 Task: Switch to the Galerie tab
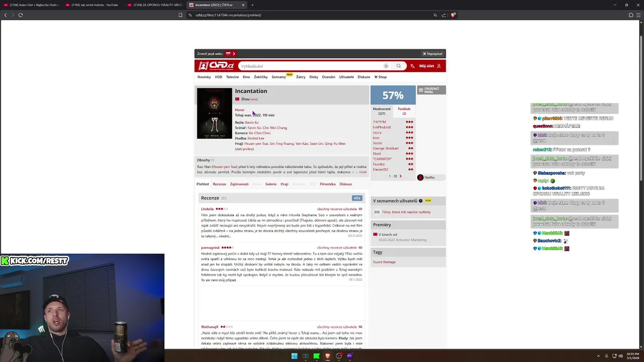click(x=271, y=184)
